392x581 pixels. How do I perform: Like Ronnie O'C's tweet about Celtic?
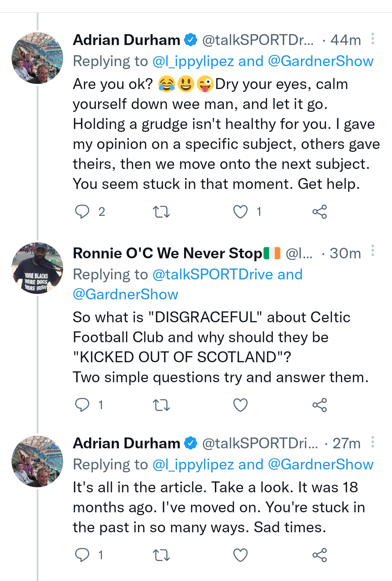pos(240,405)
